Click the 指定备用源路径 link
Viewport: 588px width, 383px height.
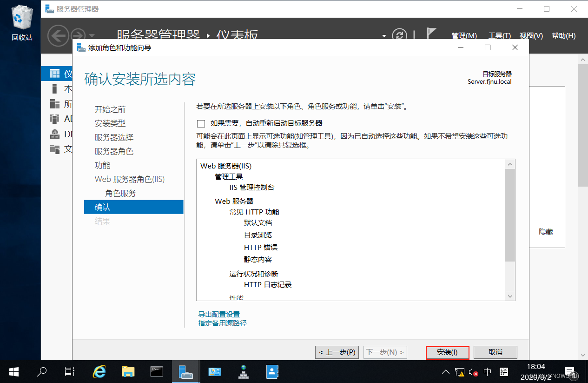pyautogui.click(x=222, y=323)
